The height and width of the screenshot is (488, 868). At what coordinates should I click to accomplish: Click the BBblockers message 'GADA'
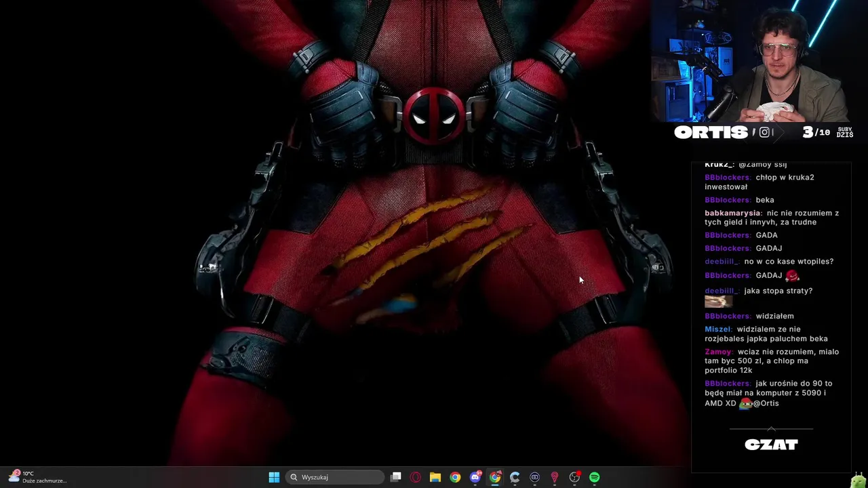tap(766, 235)
